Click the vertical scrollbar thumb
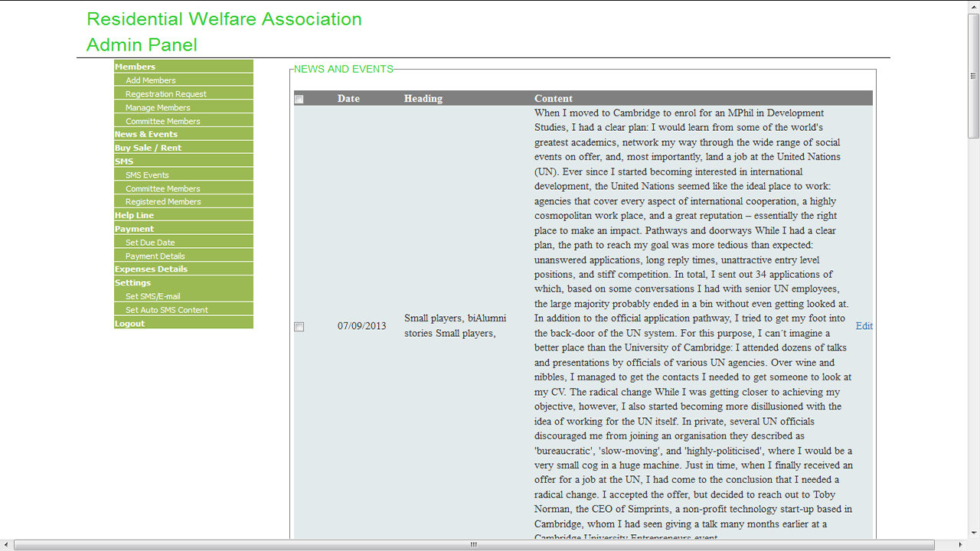 pos(973,76)
